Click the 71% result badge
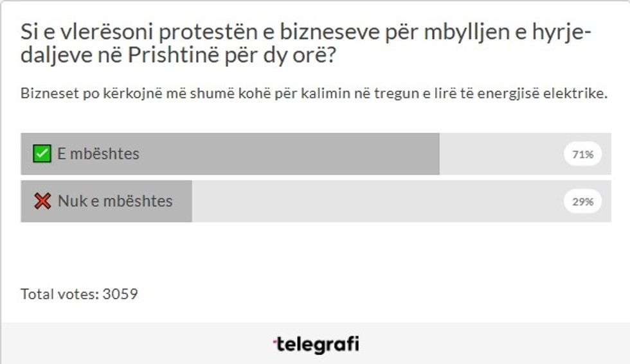 pyautogui.click(x=582, y=154)
